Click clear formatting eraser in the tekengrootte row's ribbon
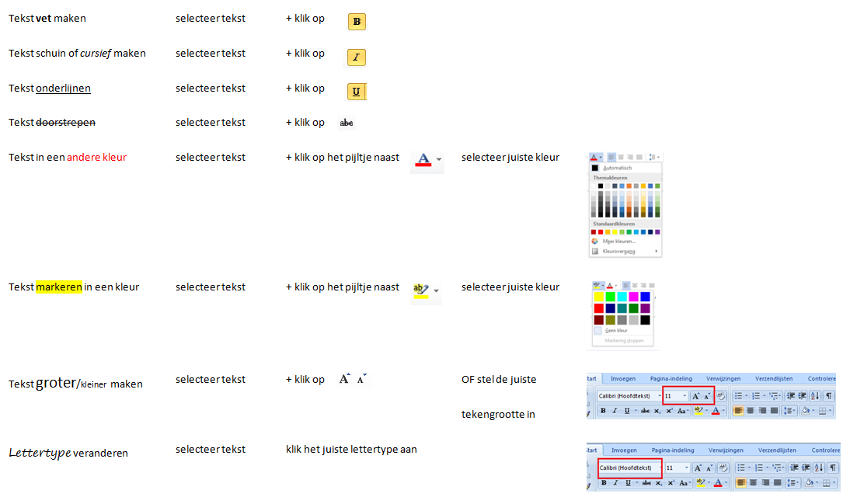Viewport: 843px width, 504px height. tap(722, 396)
